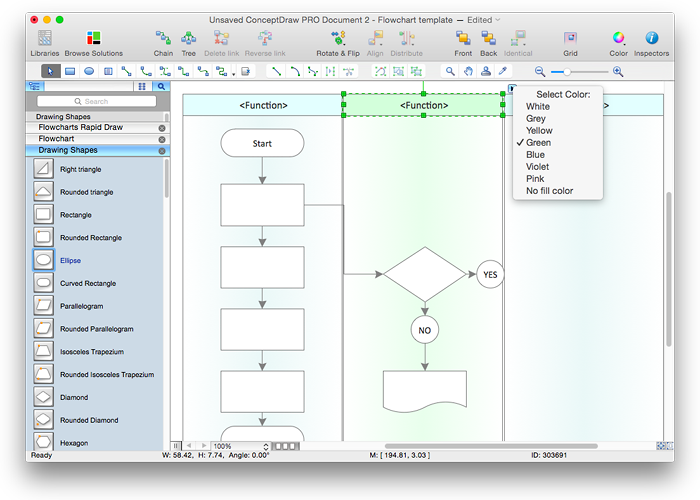Choose Yellow in Select Color menu
The height and width of the screenshot is (500, 700).
pos(558,130)
